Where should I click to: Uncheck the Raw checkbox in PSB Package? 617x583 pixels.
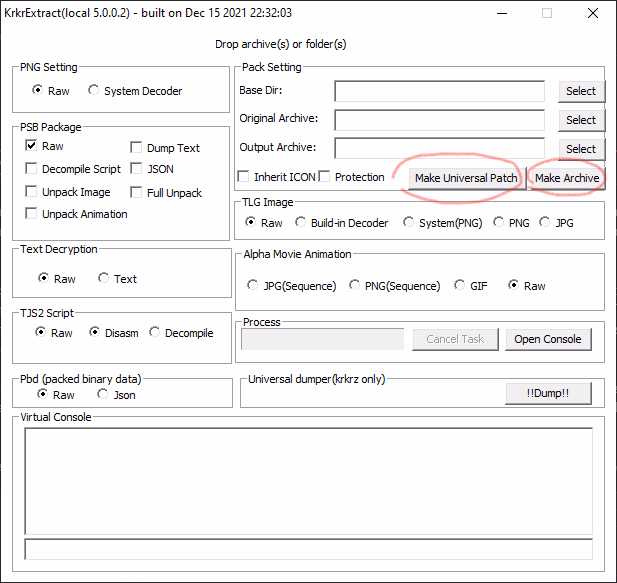pos(32,146)
